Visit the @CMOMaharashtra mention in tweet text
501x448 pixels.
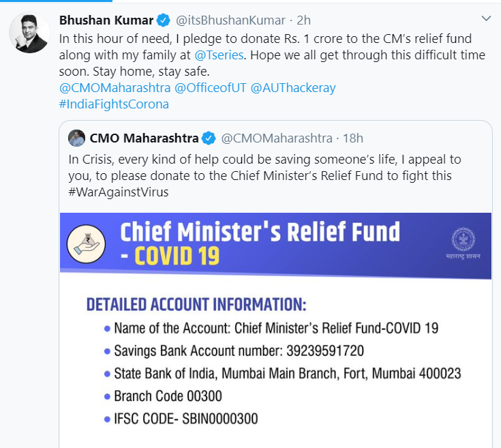(x=115, y=88)
